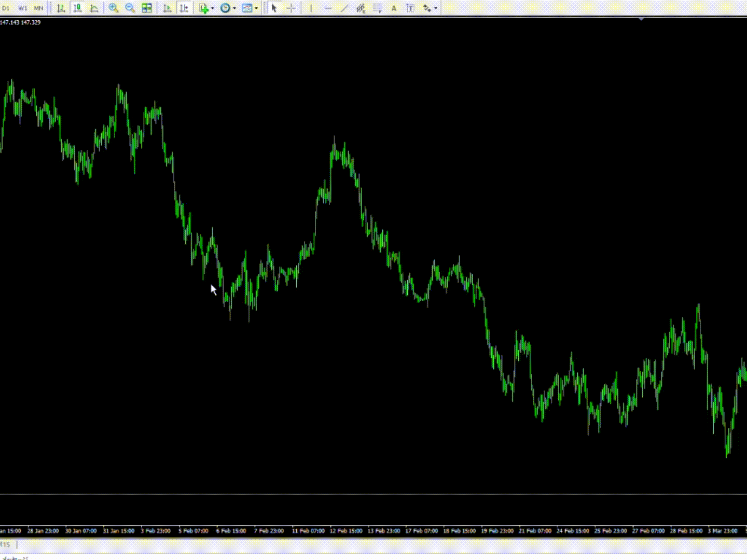Click the chart shift triangle marker
Screen dimensions: 747x560
[x=641, y=19]
